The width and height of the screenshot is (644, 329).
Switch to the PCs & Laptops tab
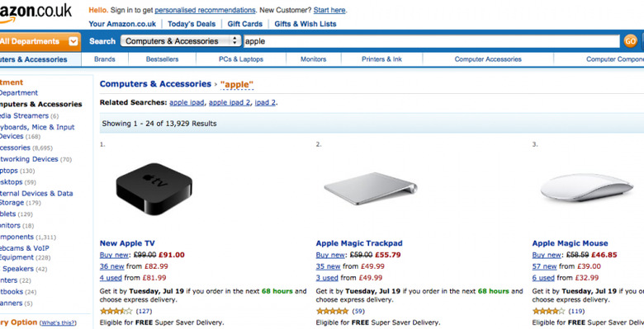(241, 59)
